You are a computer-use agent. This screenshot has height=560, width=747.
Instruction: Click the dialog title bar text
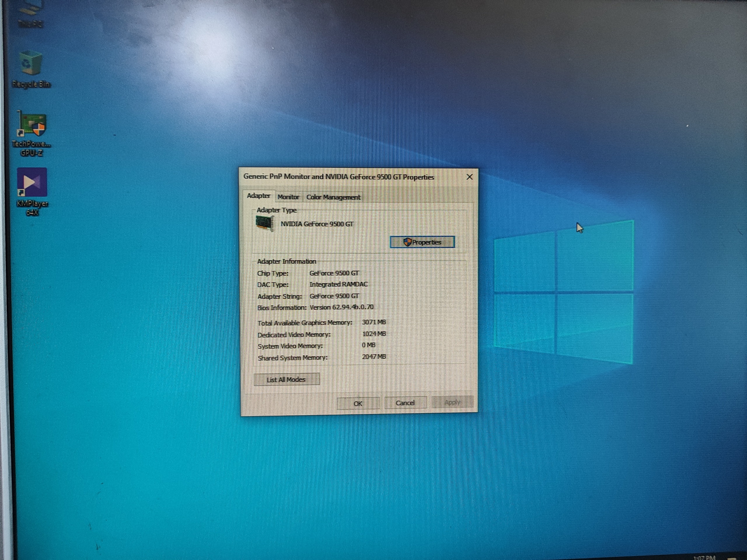click(339, 176)
